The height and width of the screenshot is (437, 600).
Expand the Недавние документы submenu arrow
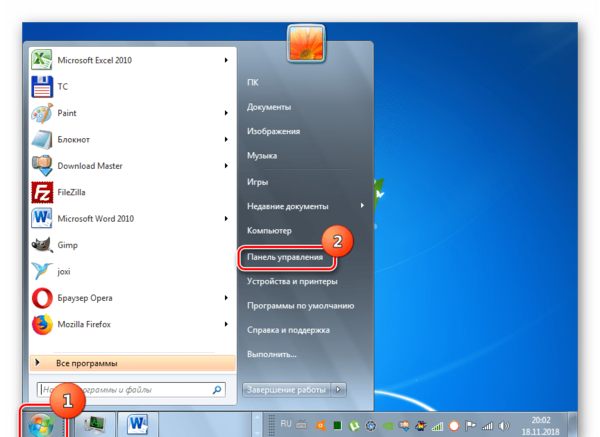[362, 206]
